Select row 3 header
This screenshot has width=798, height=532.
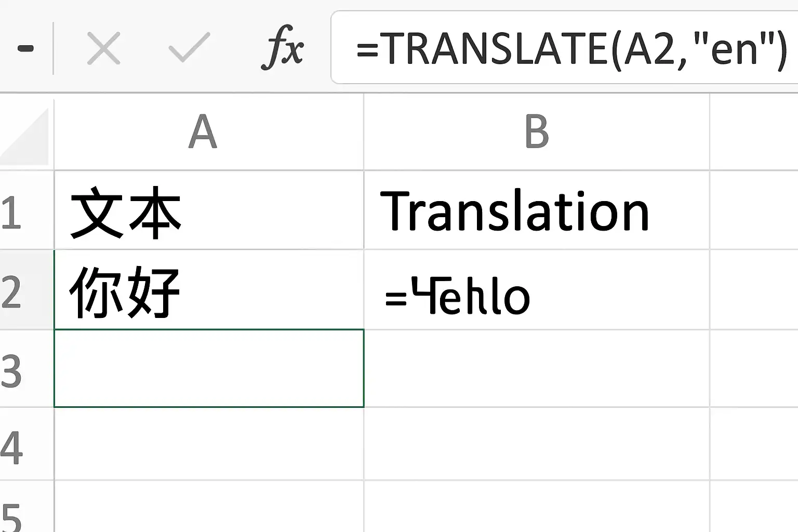point(26,368)
